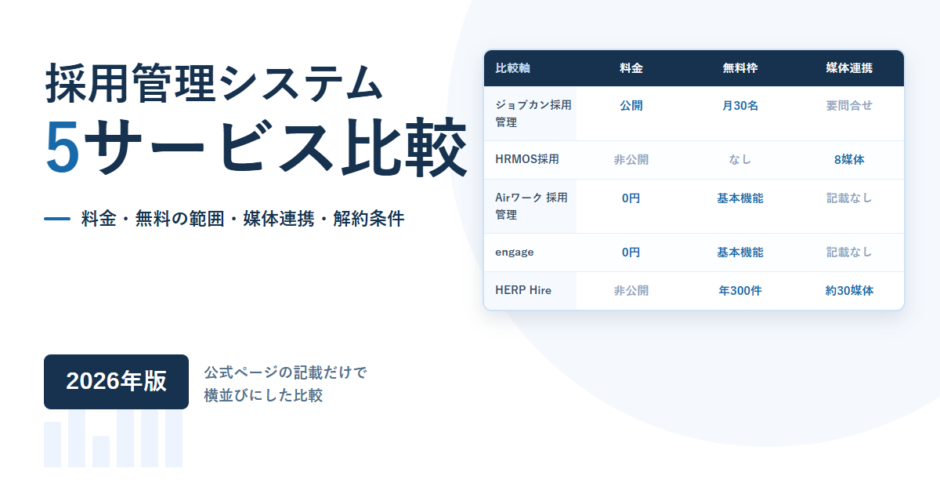Select the engage row label
This screenshot has width=940, height=494.
[x=514, y=252]
